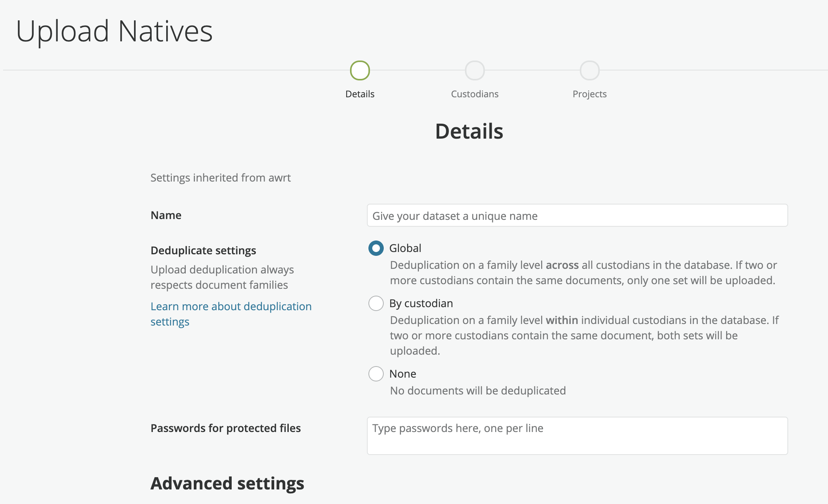Open Learn more about deduplication settings link
This screenshot has width=828, height=504.
231,314
